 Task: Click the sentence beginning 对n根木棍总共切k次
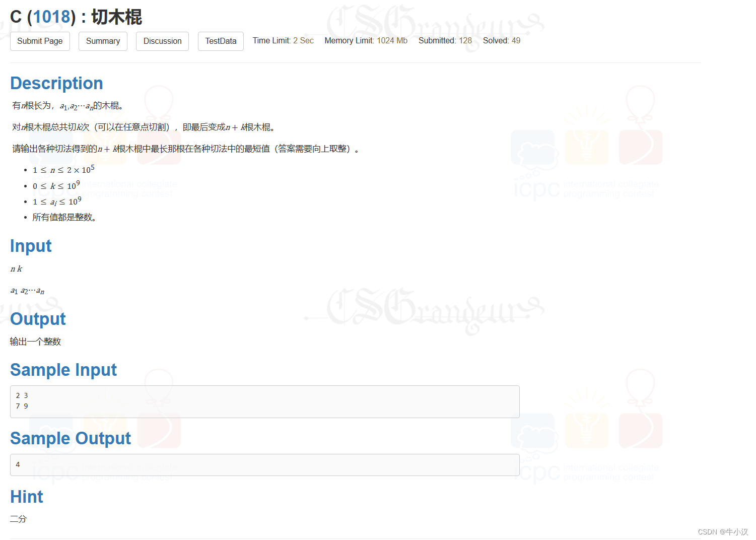(145, 127)
